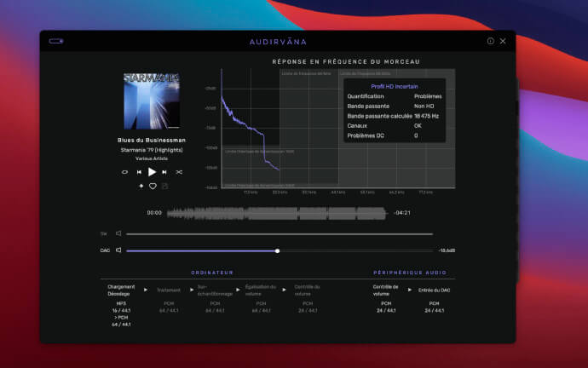The width and height of the screenshot is (588, 368).
Task: Click the AUDIRVĀNA logo title
Action: 278,42
